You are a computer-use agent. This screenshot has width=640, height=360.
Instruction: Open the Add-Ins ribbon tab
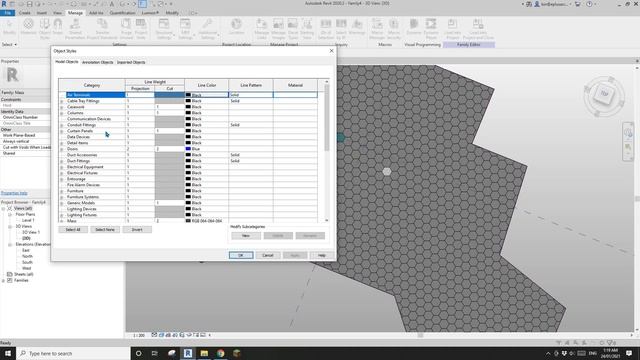(x=96, y=13)
